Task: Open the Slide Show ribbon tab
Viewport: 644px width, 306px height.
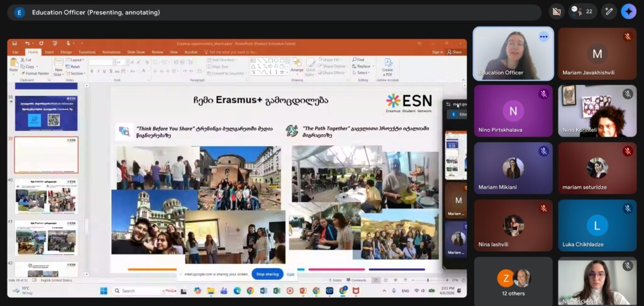Action: [x=136, y=52]
